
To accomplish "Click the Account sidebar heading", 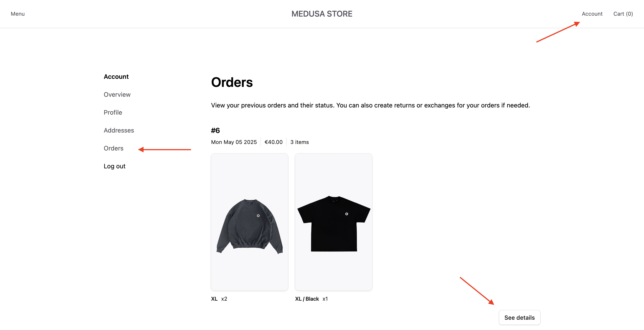I will click(x=116, y=77).
